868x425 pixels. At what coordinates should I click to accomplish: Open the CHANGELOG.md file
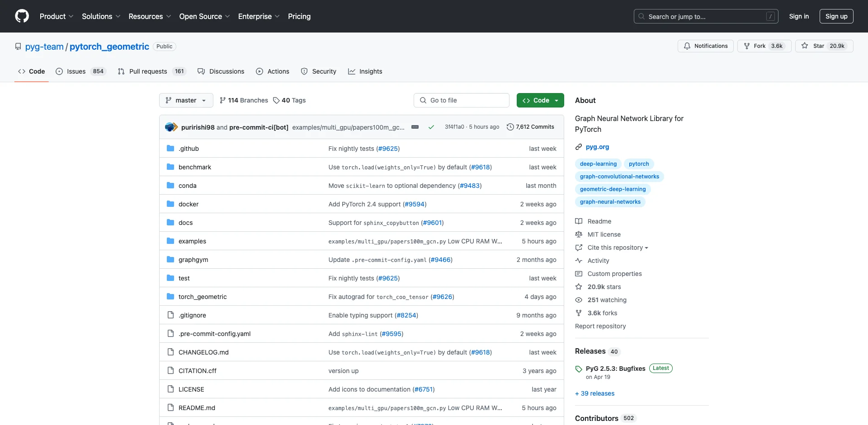pyautogui.click(x=203, y=352)
